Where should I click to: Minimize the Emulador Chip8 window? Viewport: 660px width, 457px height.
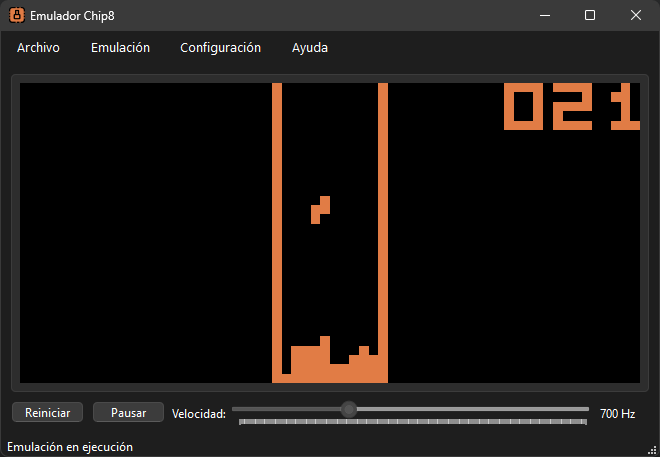click(x=545, y=16)
